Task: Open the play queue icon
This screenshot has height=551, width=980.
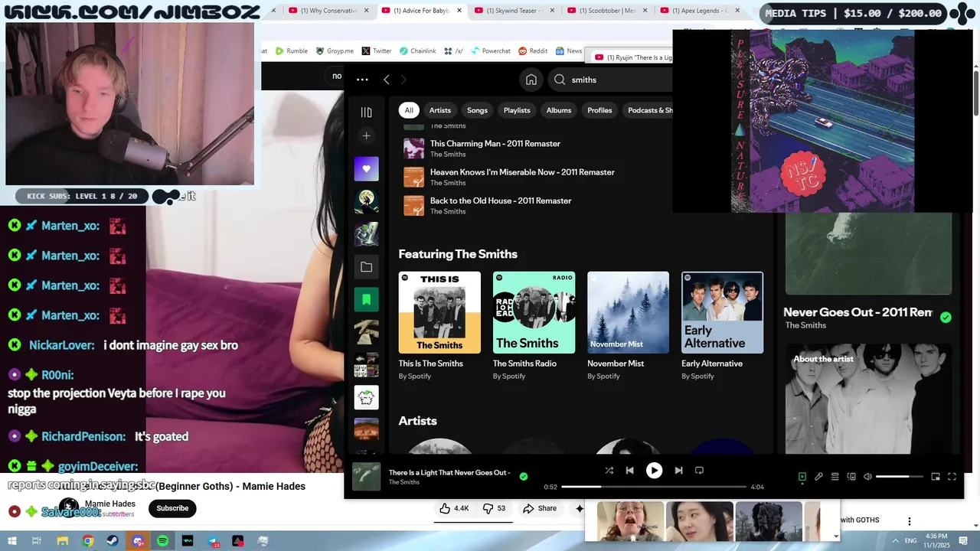Action: [x=835, y=477]
